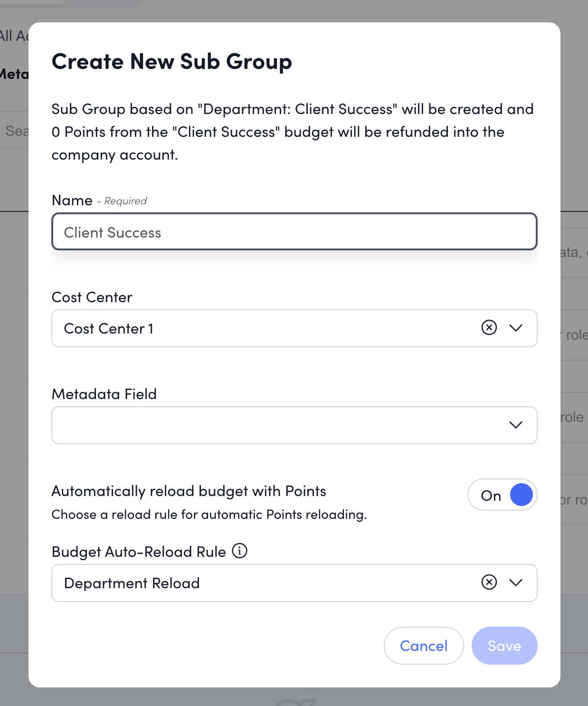The width and height of the screenshot is (588, 706).
Task: Select the partially visible Meta tab
Action: click(x=14, y=74)
